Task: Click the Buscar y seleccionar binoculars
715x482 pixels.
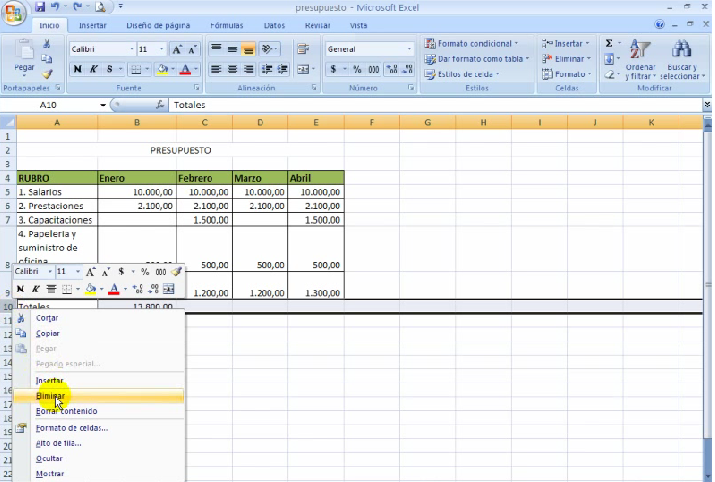Action: click(x=682, y=60)
